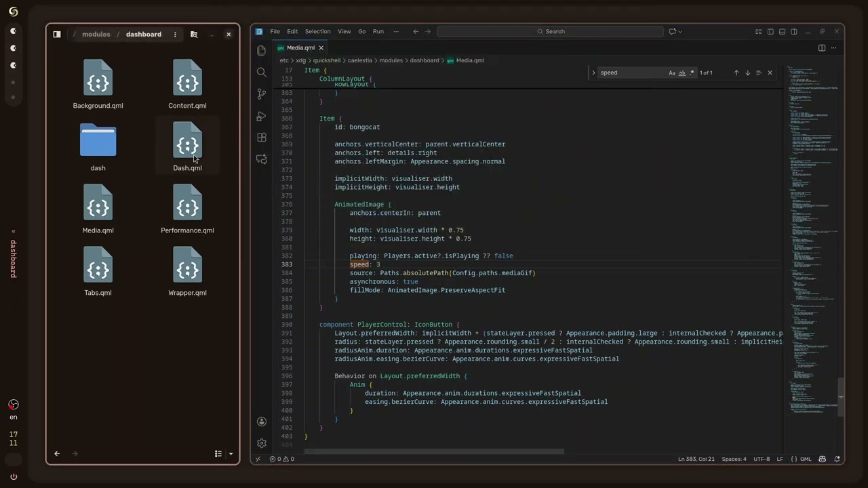Open the Customize Layout button in the title bar

759,31
